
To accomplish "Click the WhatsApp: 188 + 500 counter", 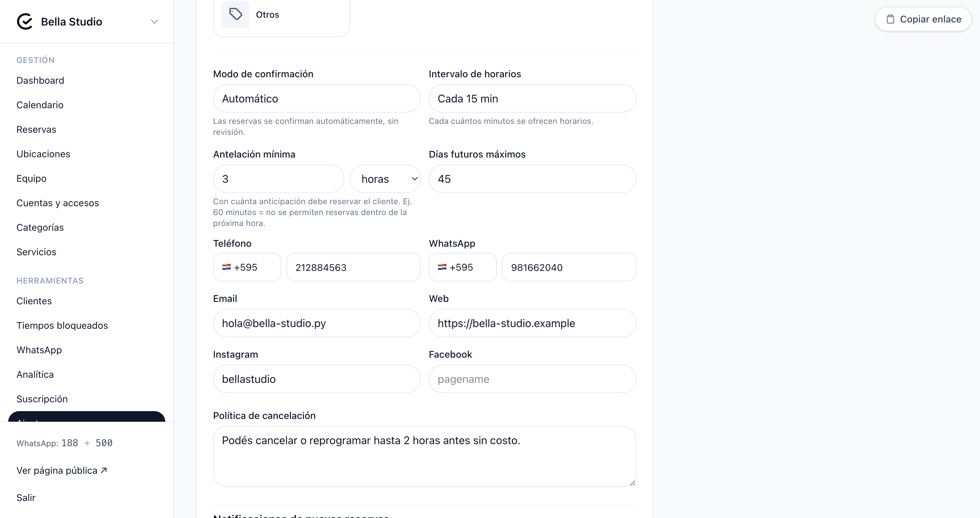I will coord(65,443).
